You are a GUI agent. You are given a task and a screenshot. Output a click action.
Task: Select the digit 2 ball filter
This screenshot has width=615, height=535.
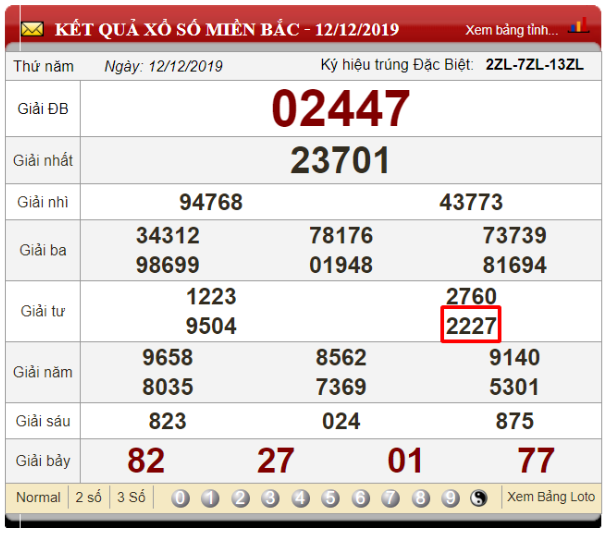240,498
